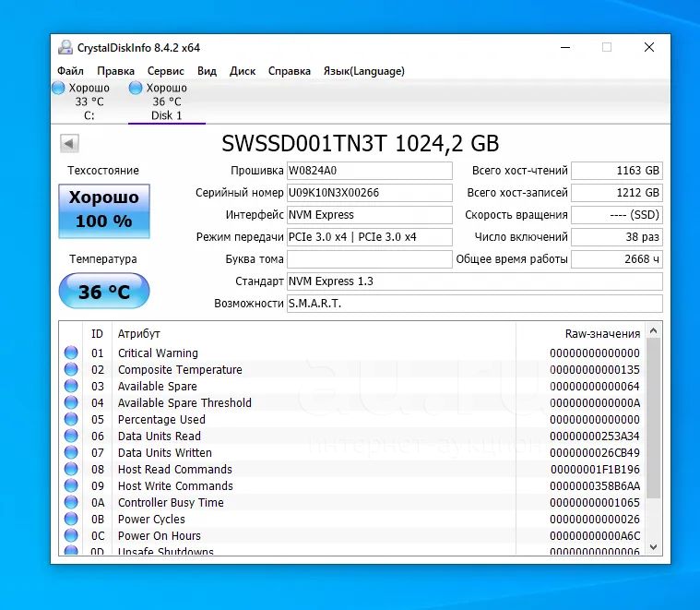Click the Возможности field S.M.A.R.T.
Image resolution: width=700 pixels, height=610 pixels.
coord(475,304)
